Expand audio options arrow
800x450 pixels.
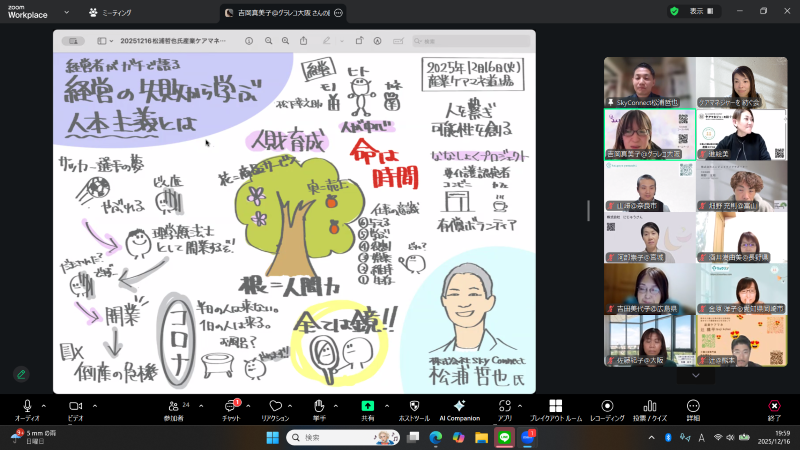point(43,405)
